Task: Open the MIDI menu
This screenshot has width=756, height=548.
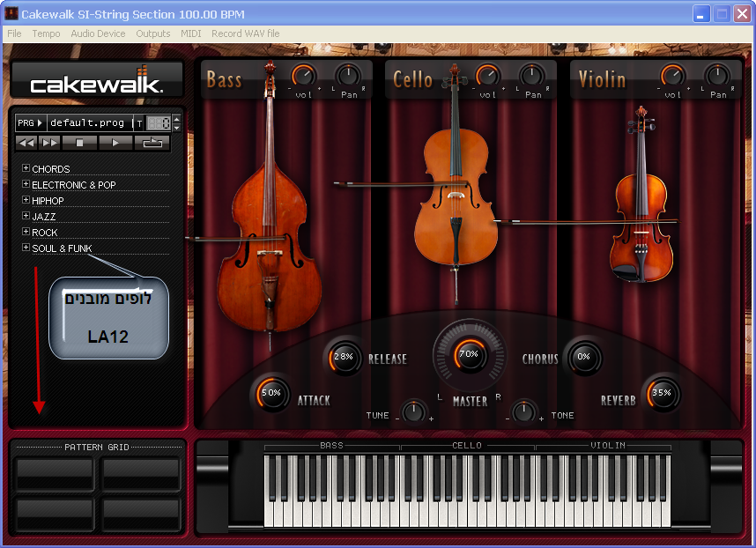Action: (x=190, y=33)
